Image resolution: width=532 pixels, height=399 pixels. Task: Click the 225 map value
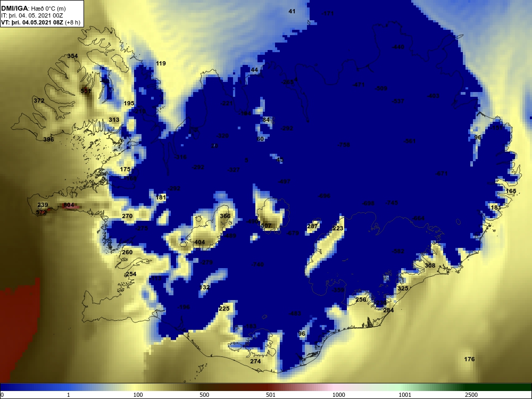[x=225, y=309]
